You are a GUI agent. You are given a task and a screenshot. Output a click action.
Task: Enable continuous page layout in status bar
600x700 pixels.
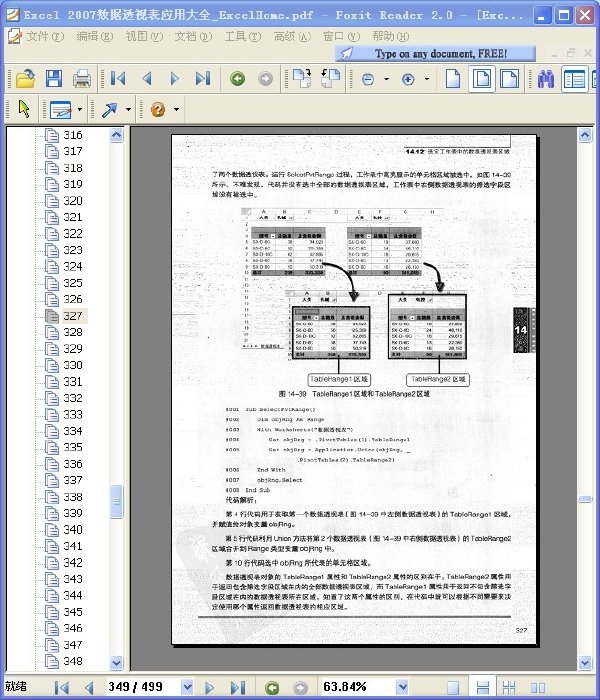click(483, 688)
